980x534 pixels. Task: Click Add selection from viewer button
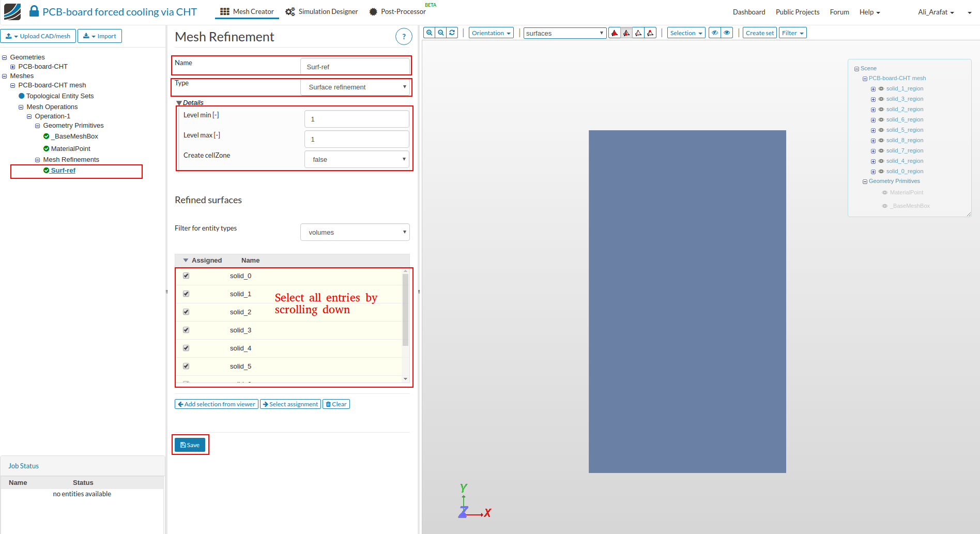click(217, 404)
